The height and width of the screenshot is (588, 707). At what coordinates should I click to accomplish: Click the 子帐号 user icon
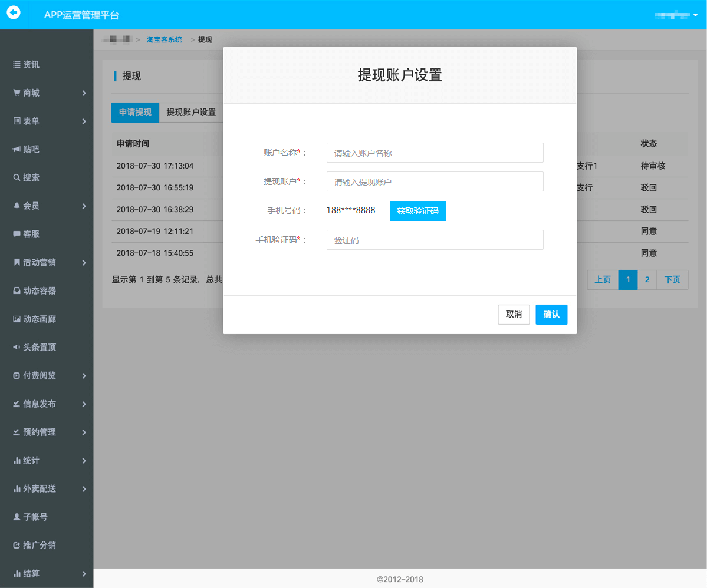coord(17,517)
